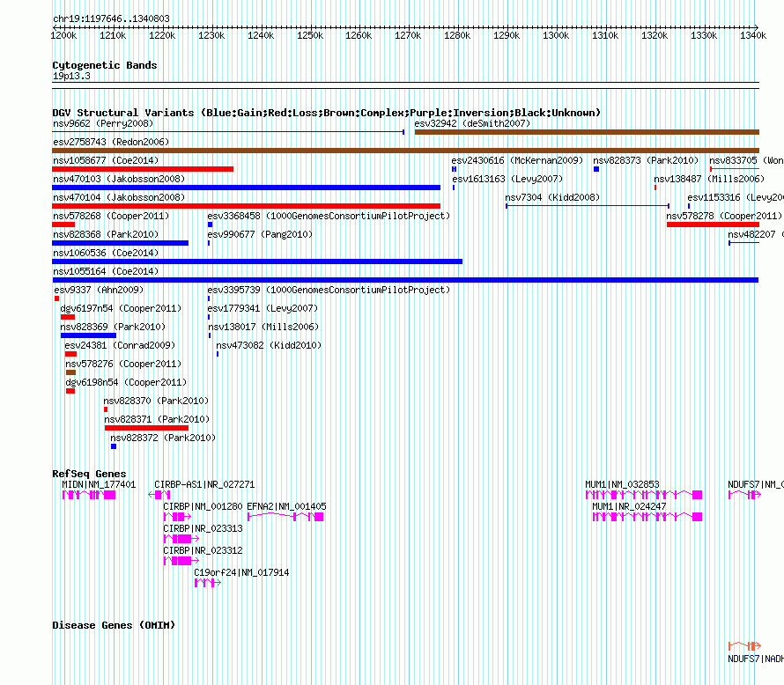The width and height of the screenshot is (784, 685).
Task: Click the nsv138487 (Mills2006) label
Action: [x=709, y=179]
